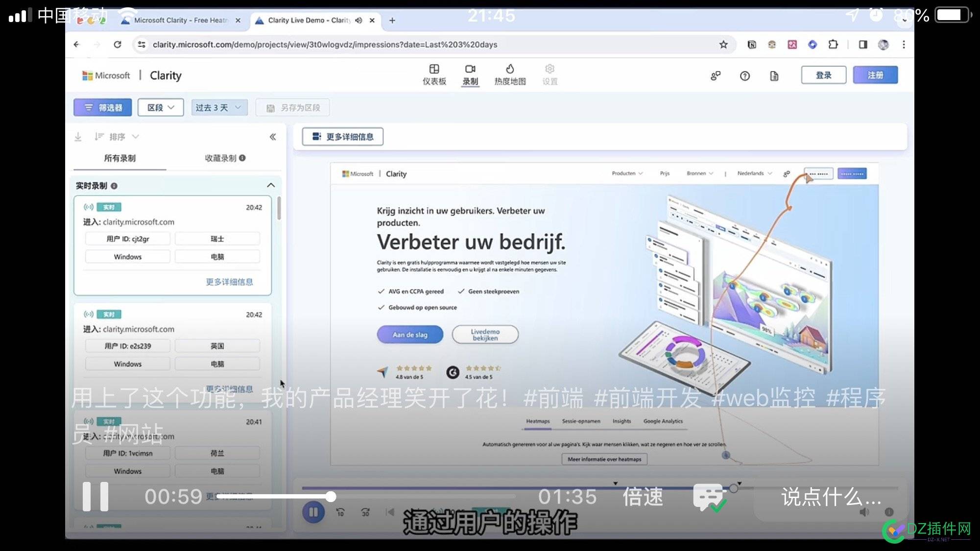This screenshot has height=551, width=980.
Task: Open the 设置 settings gear
Action: click(550, 74)
